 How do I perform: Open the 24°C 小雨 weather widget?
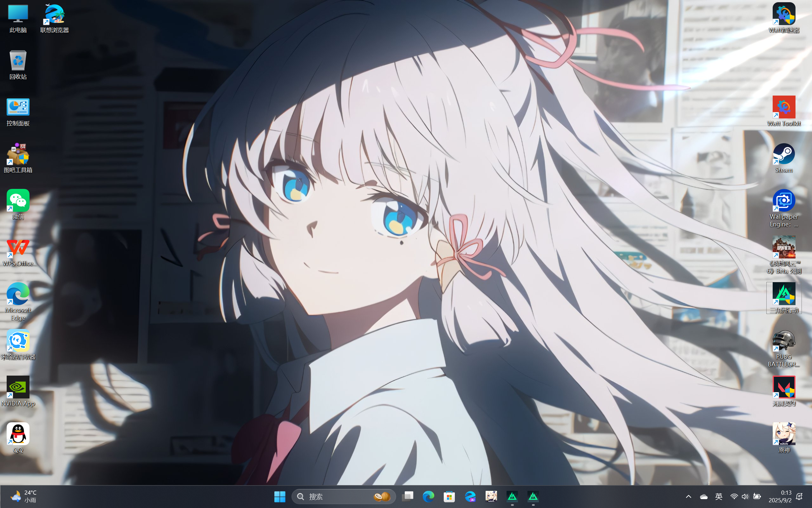coord(23,497)
